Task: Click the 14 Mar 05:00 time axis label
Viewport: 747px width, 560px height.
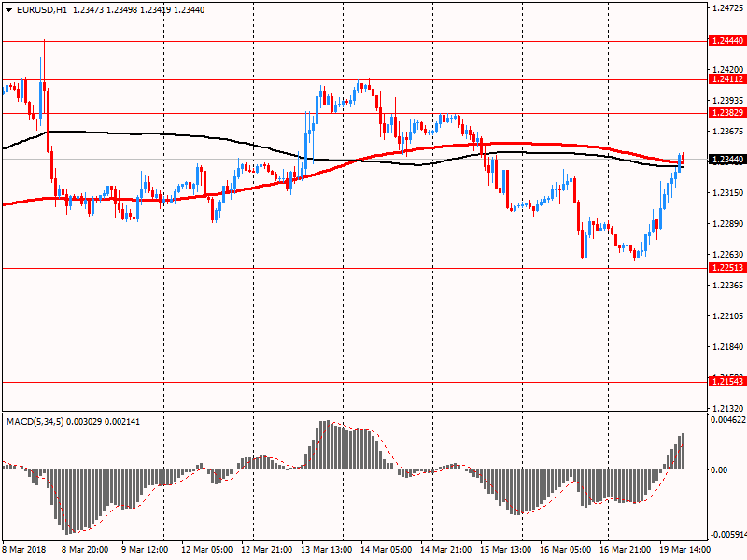Action: [386, 549]
